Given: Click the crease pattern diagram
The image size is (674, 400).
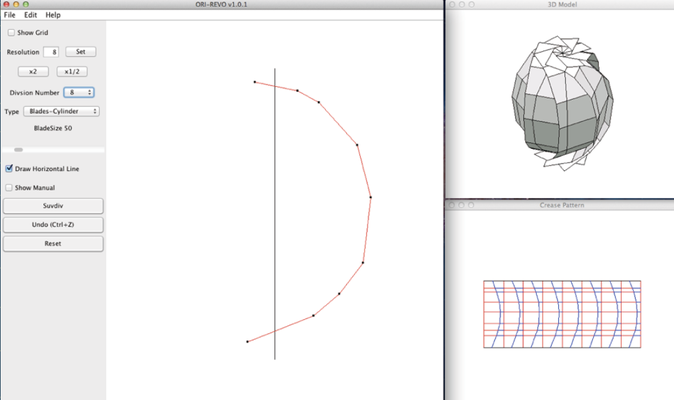Looking at the screenshot, I should tap(561, 314).
